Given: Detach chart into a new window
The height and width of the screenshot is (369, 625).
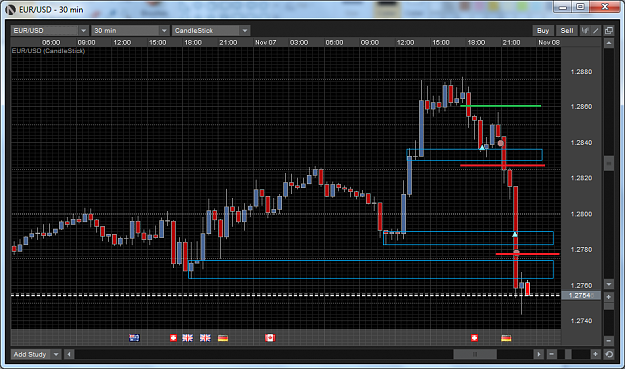Looking at the screenshot, I should coord(609,31).
